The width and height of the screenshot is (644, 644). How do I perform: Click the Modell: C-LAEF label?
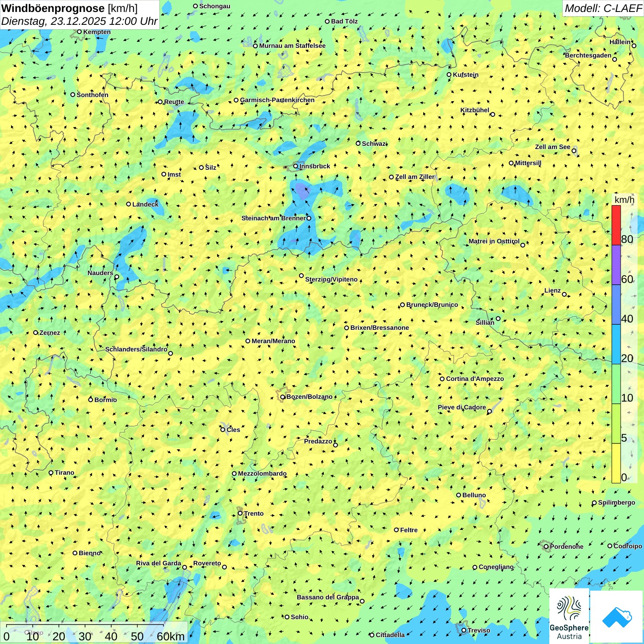(x=603, y=8)
